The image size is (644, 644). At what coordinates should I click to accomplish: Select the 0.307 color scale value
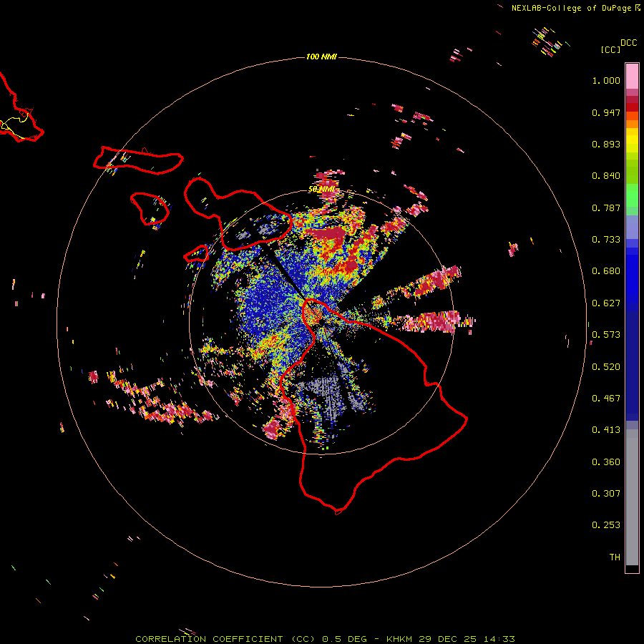point(606,494)
